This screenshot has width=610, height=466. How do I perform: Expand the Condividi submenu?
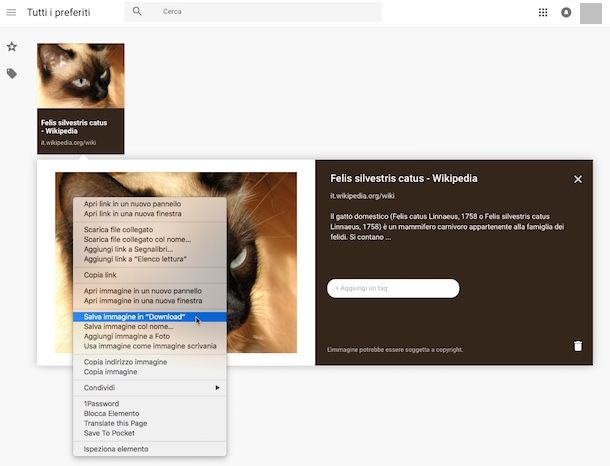150,387
